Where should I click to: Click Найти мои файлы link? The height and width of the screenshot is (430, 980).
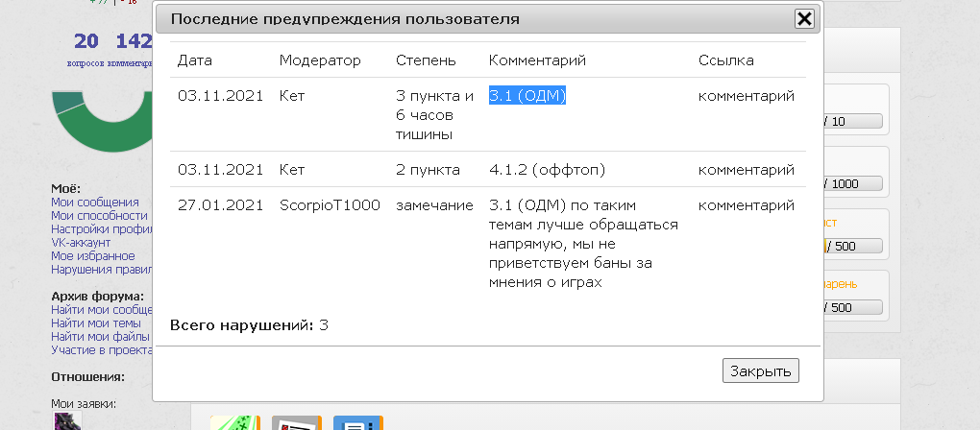tap(102, 336)
